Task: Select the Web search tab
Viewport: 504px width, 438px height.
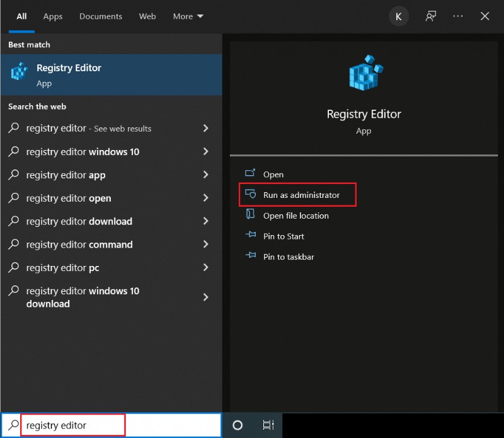Action: pos(147,16)
